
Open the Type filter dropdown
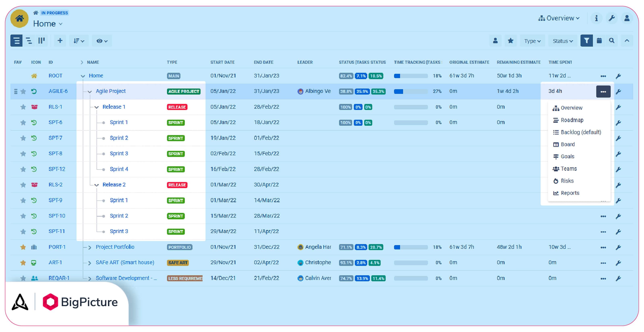pos(533,41)
